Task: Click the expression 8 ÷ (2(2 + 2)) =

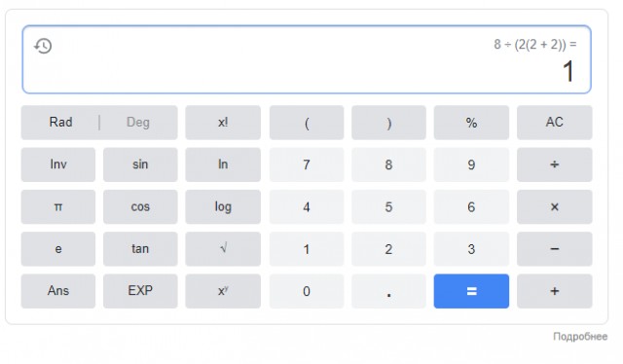Action: [x=534, y=44]
